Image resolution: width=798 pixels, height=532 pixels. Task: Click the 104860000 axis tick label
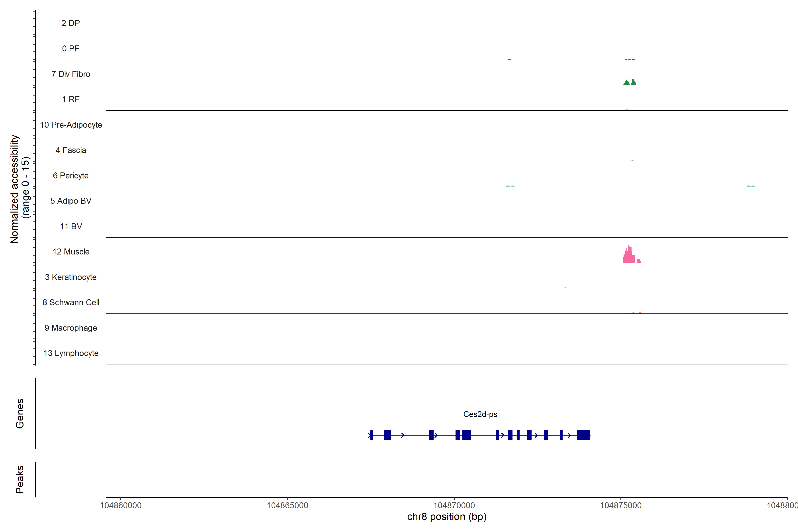pyautogui.click(x=121, y=506)
